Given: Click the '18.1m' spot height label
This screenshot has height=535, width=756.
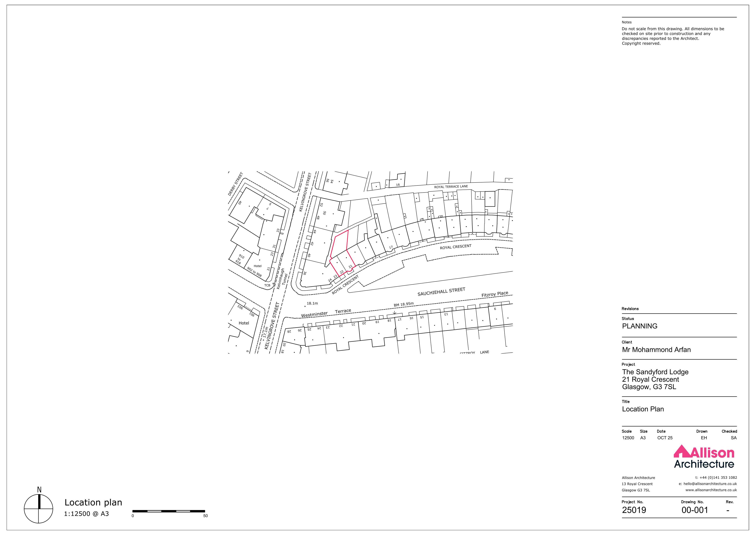Looking at the screenshot, I should click(312, 303).
